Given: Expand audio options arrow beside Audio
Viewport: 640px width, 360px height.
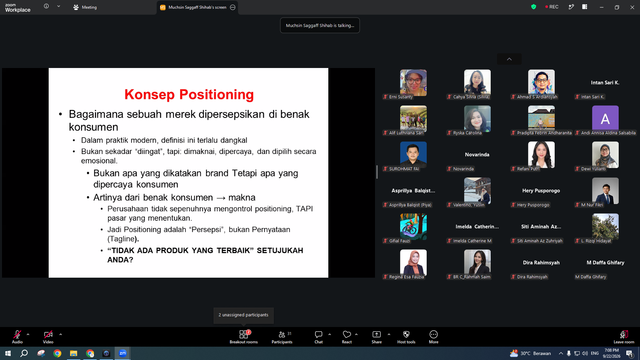Looking at the screenshot, I should click(x=28, y=334).
